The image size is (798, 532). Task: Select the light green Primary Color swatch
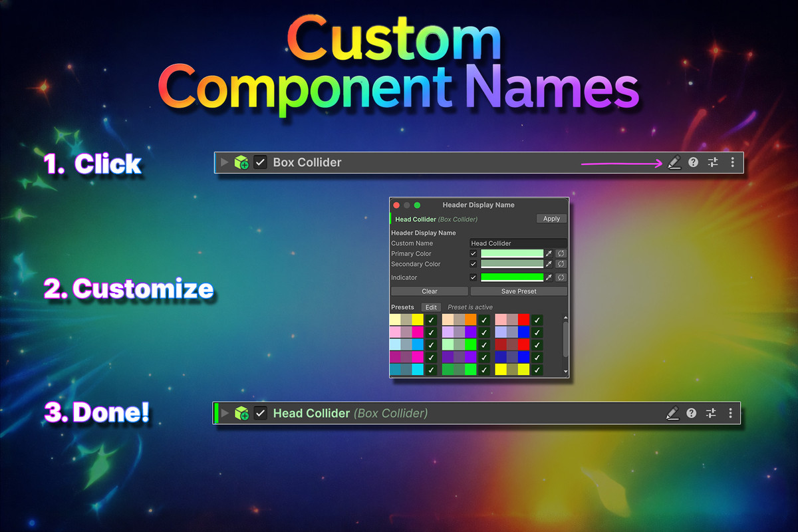512,253
